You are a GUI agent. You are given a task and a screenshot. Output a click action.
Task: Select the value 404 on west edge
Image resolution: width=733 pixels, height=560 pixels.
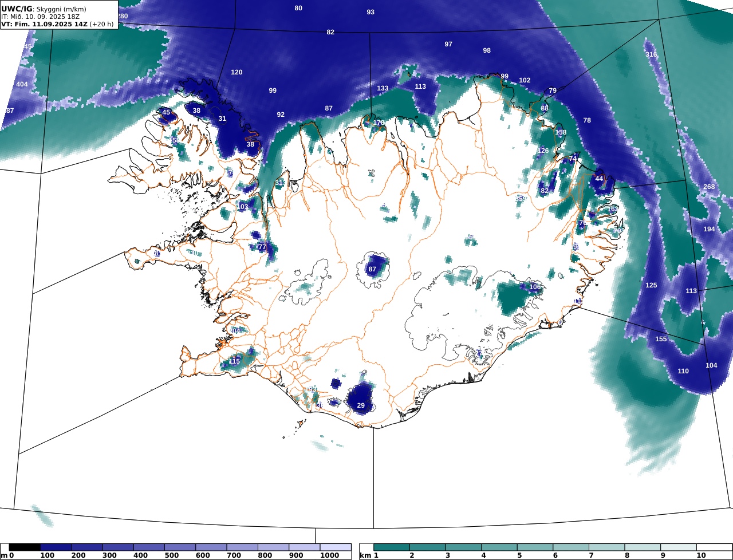pyautogui.click(x=22, y=84)
